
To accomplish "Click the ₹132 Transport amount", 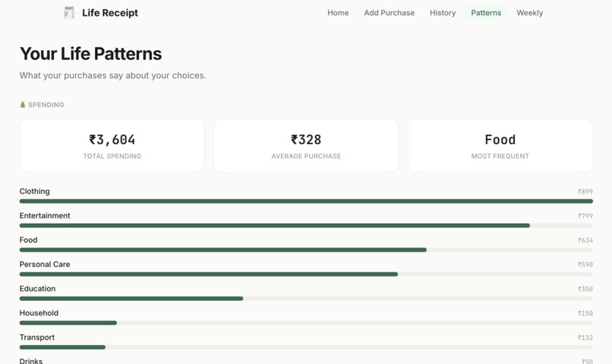I will point(585,338).
